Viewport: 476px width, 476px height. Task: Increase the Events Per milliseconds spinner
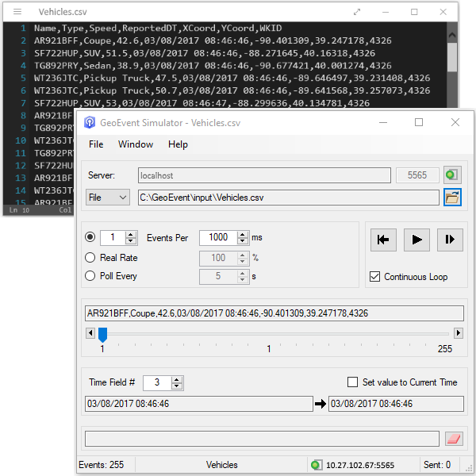coord(241,234)
